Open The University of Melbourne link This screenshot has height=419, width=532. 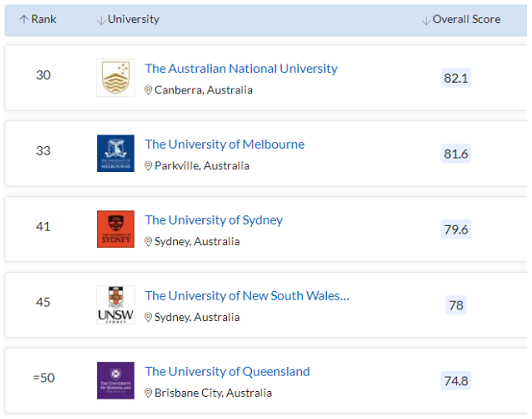tap(225, 144)
